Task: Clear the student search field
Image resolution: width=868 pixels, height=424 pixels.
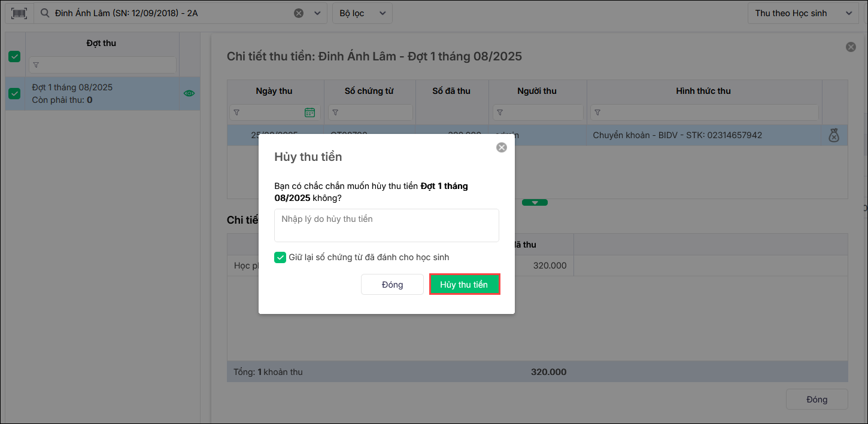Action: click(299, 13)
